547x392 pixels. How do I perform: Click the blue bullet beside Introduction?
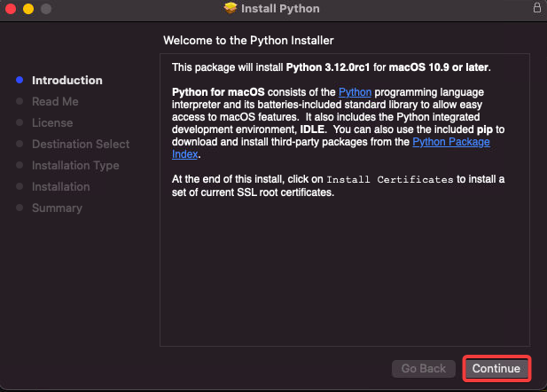(20, 80)
